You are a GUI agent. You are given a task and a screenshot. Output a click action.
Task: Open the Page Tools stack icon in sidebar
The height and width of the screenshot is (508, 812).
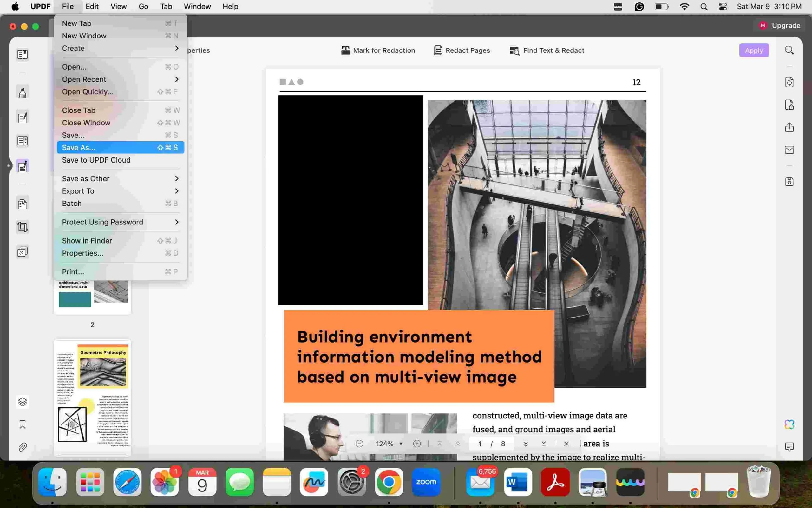(23, 252)
